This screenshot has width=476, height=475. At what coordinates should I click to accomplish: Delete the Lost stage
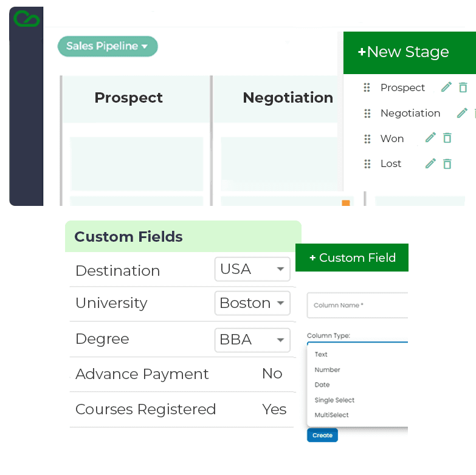447,163
